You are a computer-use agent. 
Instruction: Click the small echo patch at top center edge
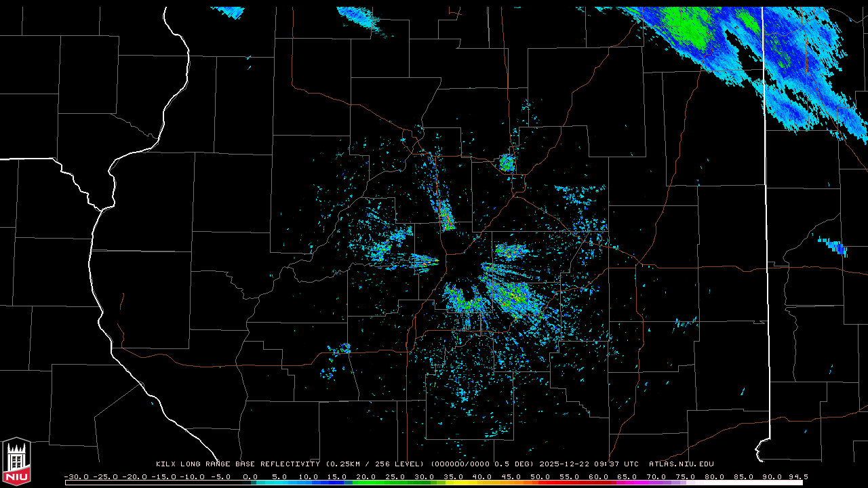359,17
